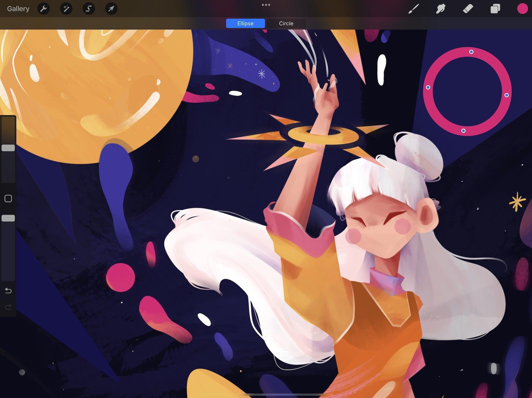Click the brush size slider handle
532x398 pixels.
coord(8,148)
